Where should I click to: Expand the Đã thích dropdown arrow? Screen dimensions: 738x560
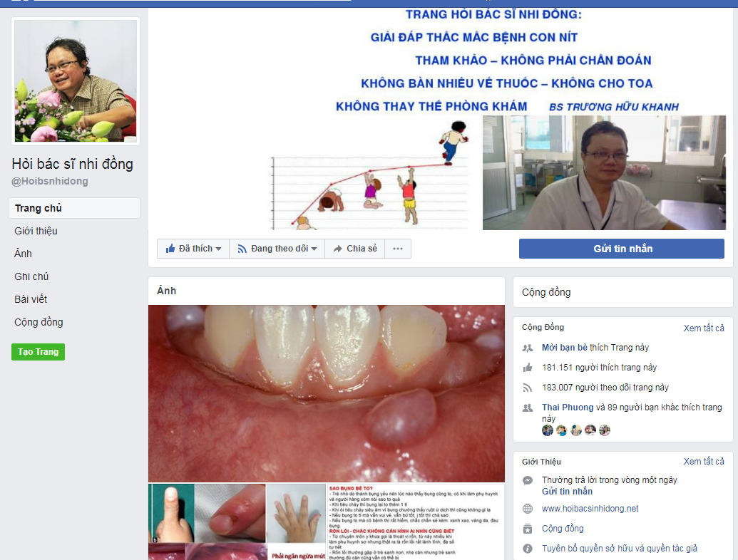click(x=218, y=249)
